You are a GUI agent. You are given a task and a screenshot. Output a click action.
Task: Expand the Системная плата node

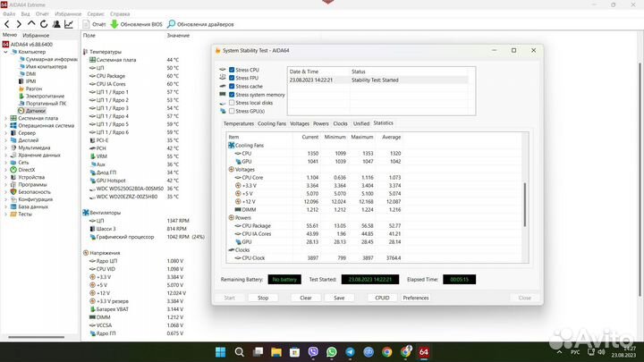[5, 118]
